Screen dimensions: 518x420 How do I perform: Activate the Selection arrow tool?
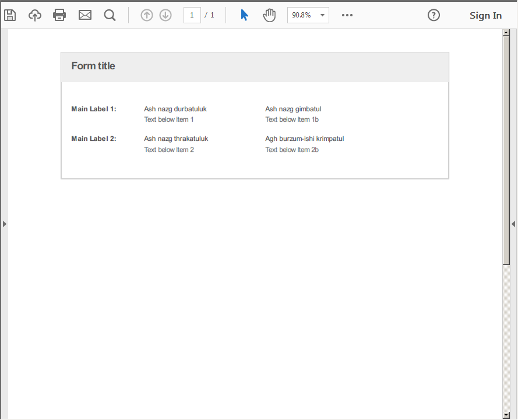tap(244, 15)
